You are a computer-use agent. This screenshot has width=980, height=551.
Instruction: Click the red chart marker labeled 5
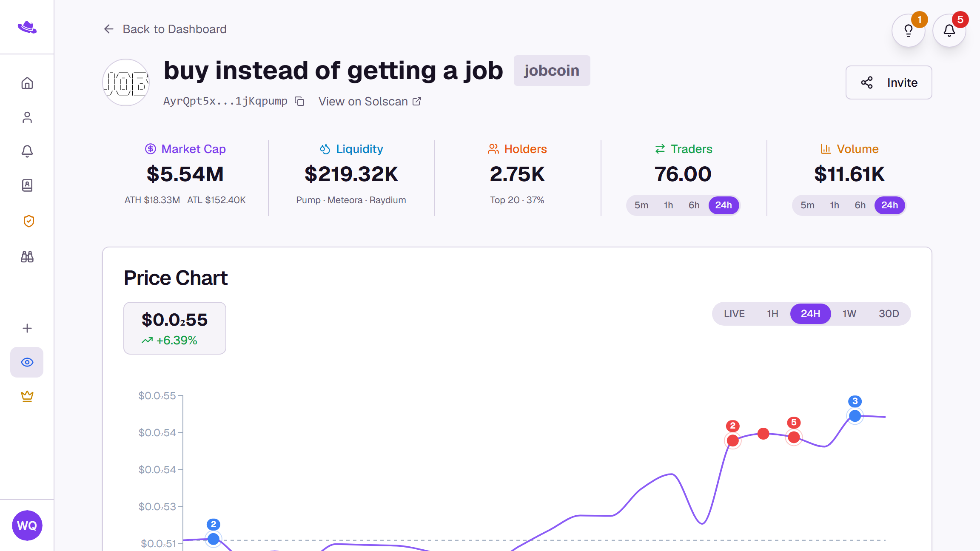[794, 437]
